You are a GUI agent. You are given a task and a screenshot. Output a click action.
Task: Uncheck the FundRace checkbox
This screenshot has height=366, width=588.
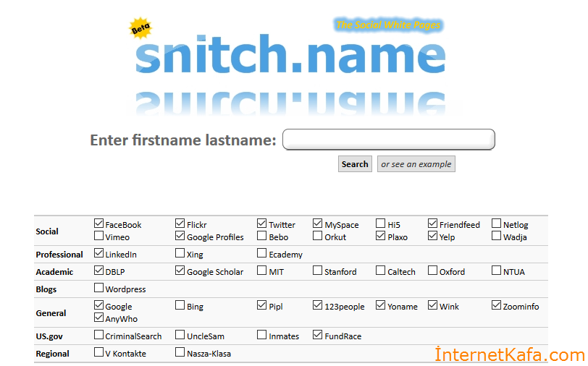click(x=318, y=335)
